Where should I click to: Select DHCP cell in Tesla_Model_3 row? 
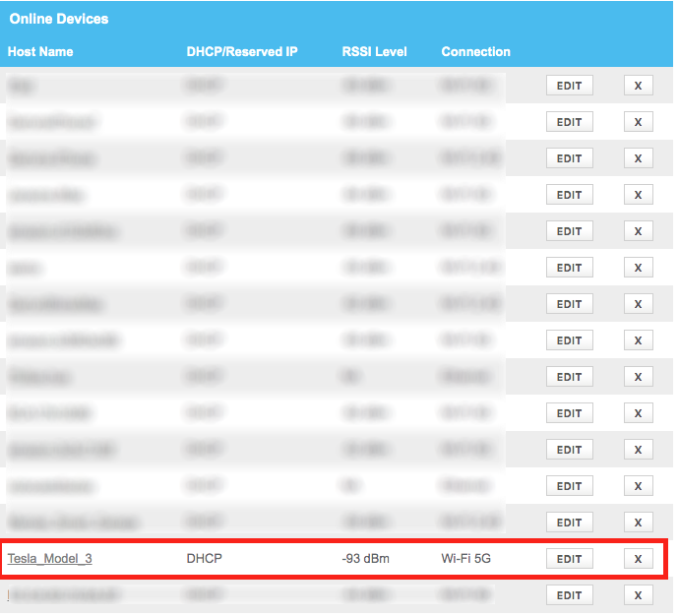[x=205, y=558]
